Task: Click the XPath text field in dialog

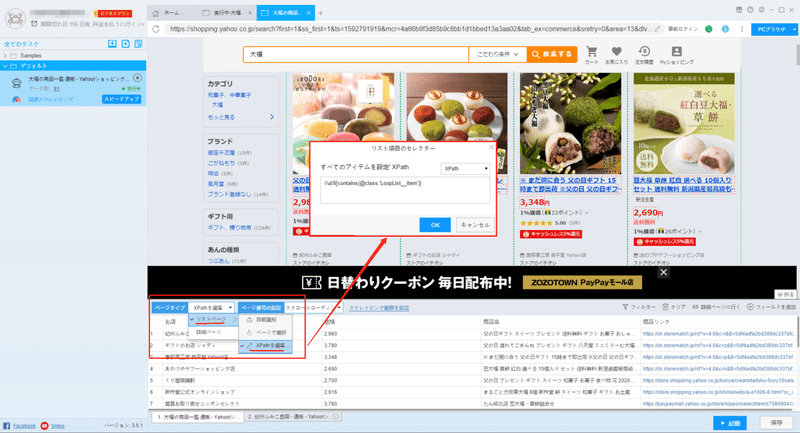Action: coord(405,190)
